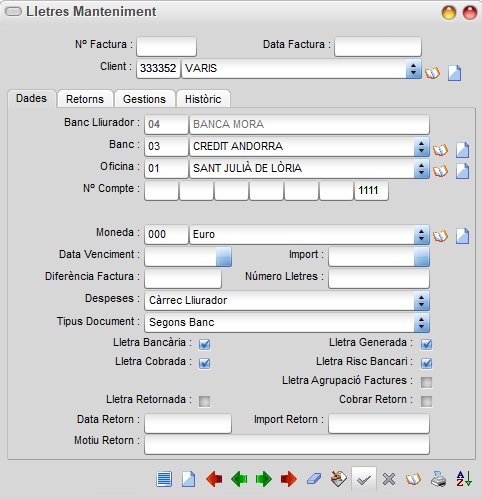Image resolution: width=482 pixels, height=499 pixels.
Task: Go to last record with red right arrow
Action: (289, 479)
